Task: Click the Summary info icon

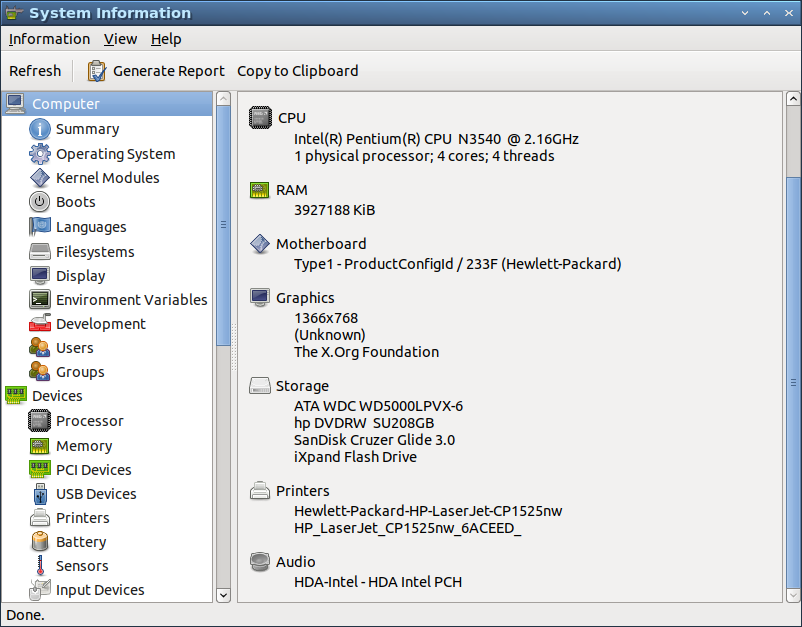Action: [x=40, y=129]
